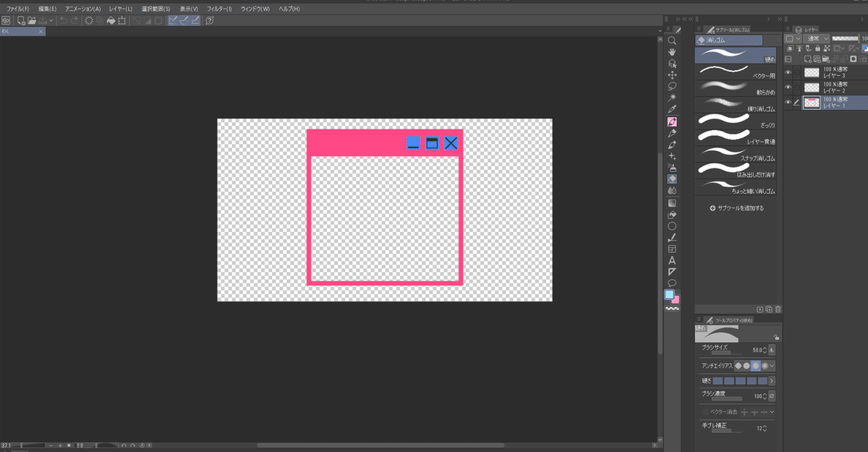The height and width of the screenshot is (452, 868).
Task: Adjust the brush size stepper arrows
Action: click(x=764, y=349)
